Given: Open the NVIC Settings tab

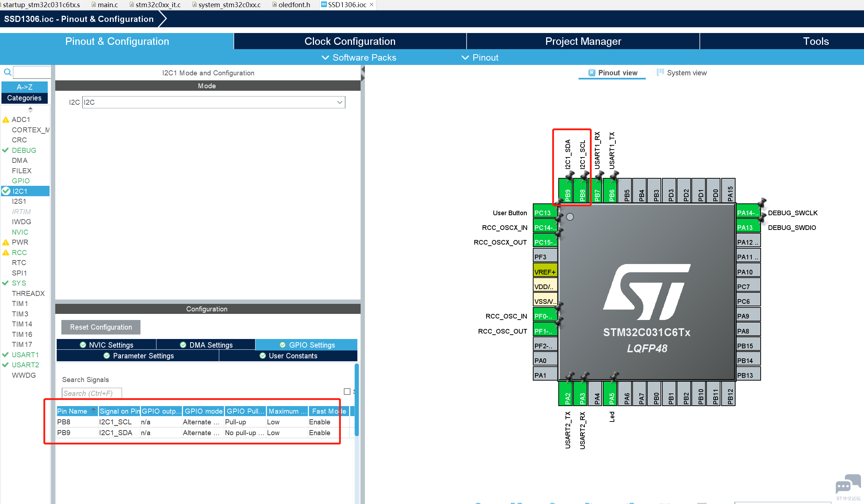Looking at the screenshot, I should click(106, 345).
